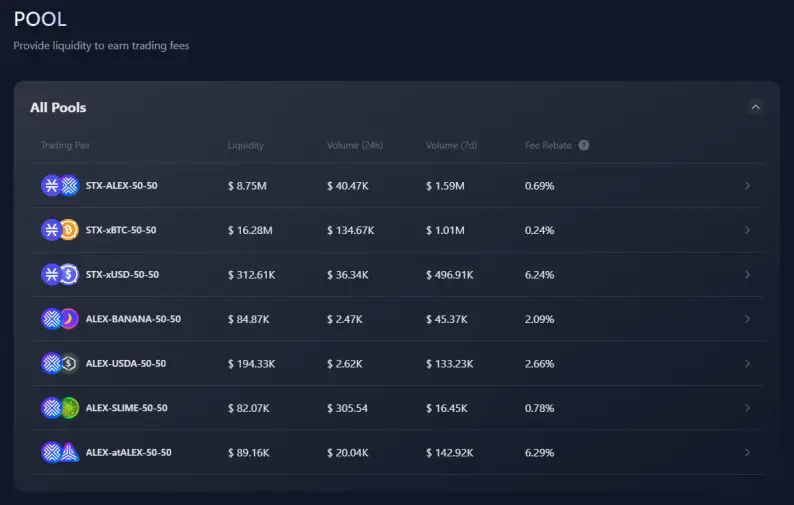Click the ALEX-atALEX-50-50 token pair icon
The height and width of the screenshot is (505, 794).
[x=60, y=452]
